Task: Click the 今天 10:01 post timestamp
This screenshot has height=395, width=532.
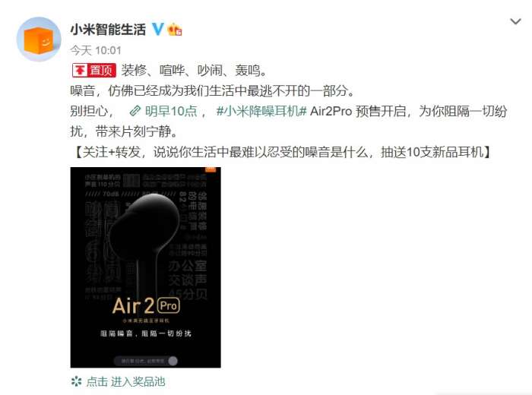Action: click(96, 51)
